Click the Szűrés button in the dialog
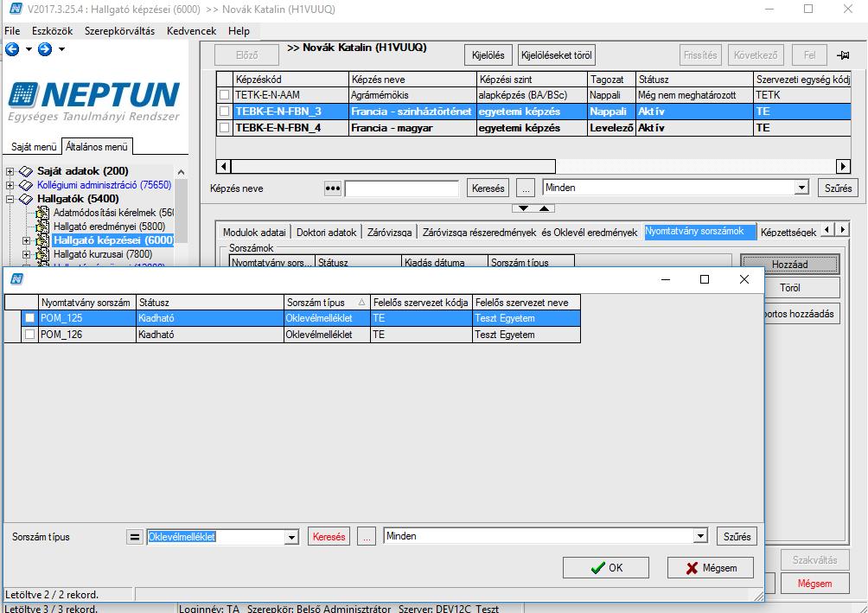 [737, 537]
